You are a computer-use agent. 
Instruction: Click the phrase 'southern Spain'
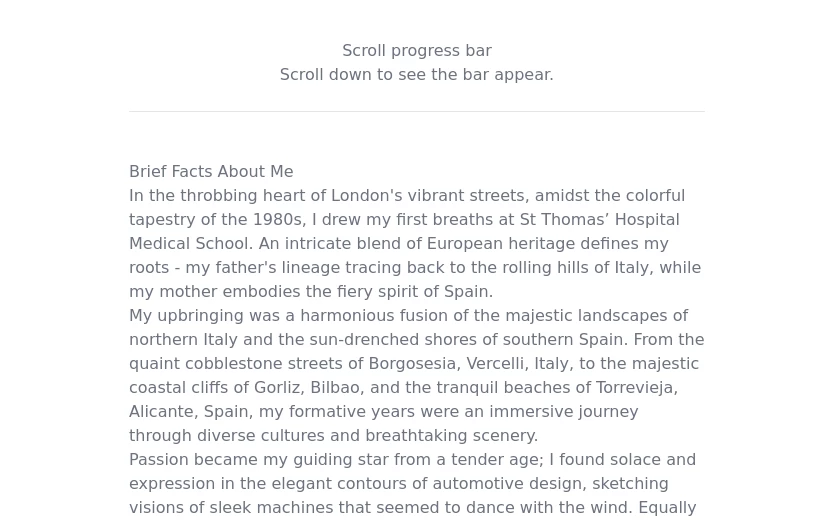tap(563, 339)
